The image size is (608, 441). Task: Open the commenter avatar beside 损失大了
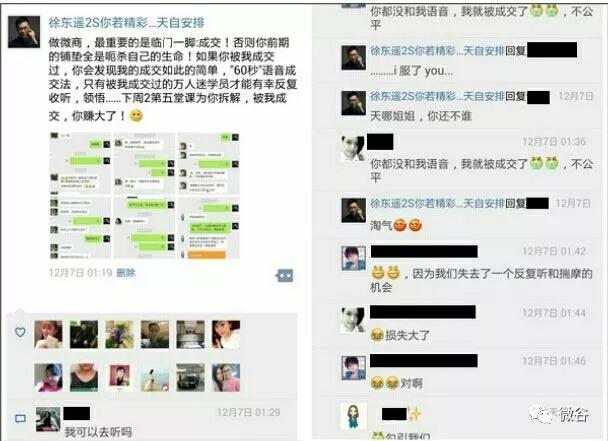(x=353, y=320)
